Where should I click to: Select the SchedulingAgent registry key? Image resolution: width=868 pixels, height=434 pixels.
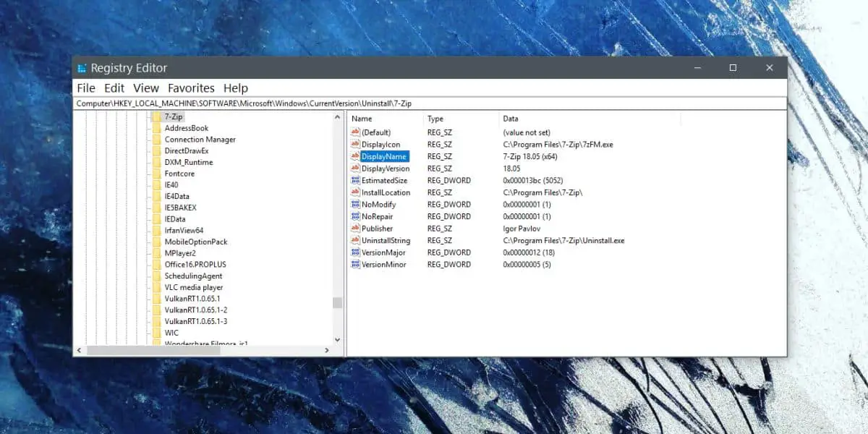[193, 276]
